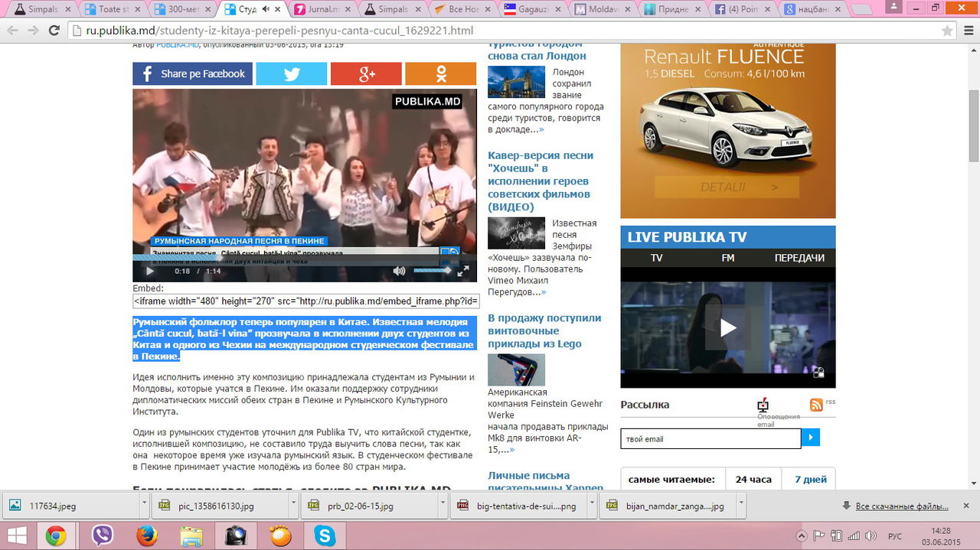Switch to the 300-мет browser tab
Screen dimensions: 980x550
[x=182, y=9]
